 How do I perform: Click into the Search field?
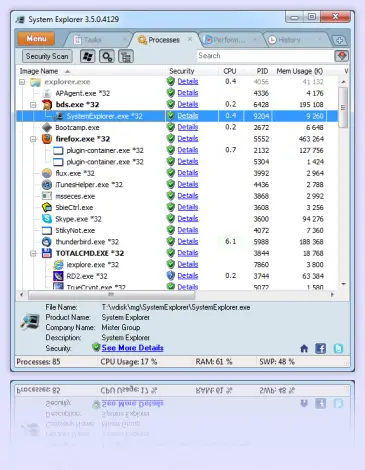point(265,56)
